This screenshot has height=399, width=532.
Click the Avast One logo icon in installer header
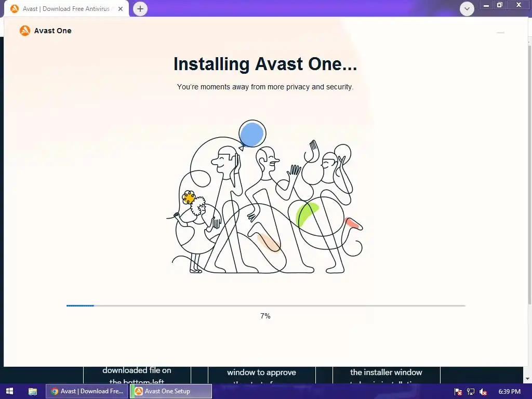click(x=25, y=31)
